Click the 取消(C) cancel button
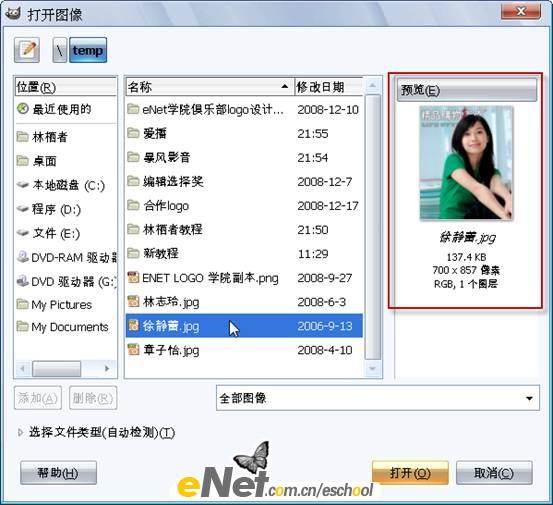Viewport: 553px width, 505px height. click(494, 473)
